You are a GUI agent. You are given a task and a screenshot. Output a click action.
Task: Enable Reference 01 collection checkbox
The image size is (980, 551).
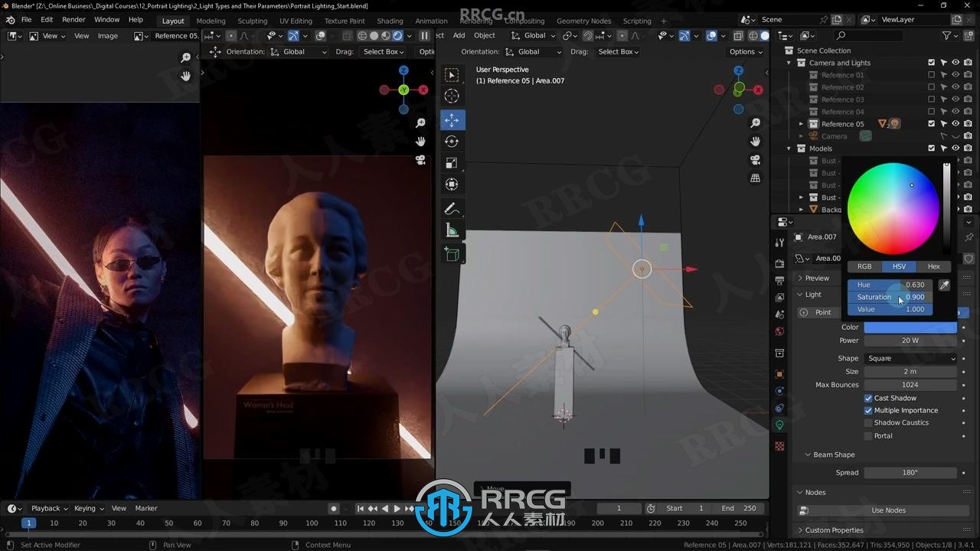pyautogui.click(x=931, y=75)
